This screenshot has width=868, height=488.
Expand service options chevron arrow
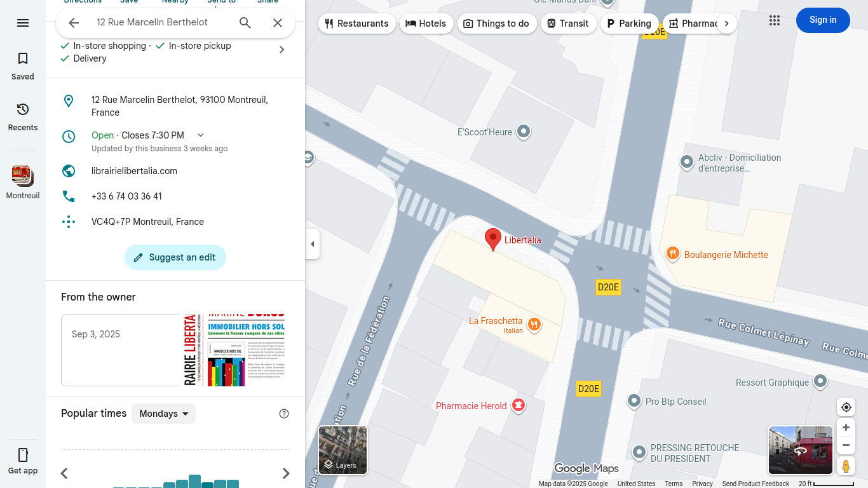tap(282, 50)
